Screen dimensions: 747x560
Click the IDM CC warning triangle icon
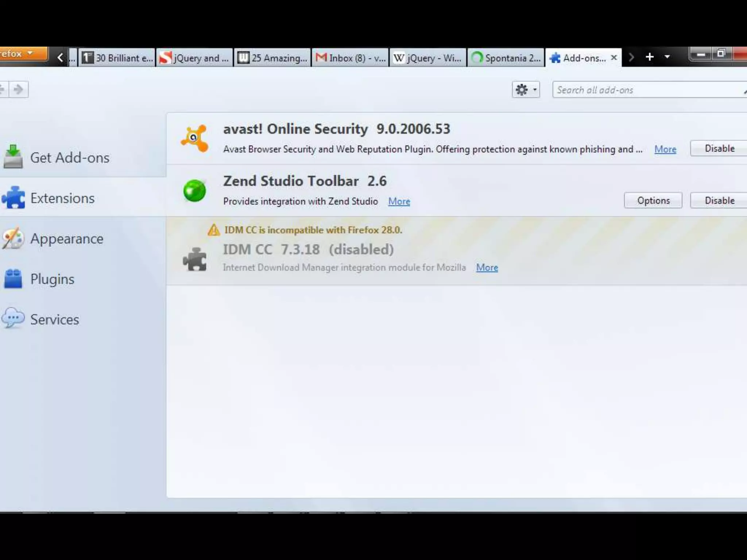(214, 230)
